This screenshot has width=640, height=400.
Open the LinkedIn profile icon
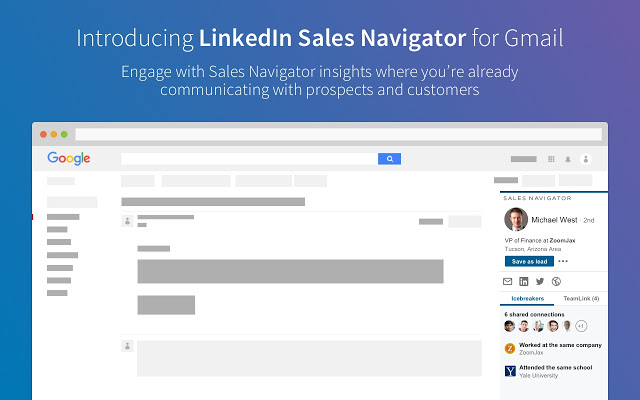[x=524, y=281]
